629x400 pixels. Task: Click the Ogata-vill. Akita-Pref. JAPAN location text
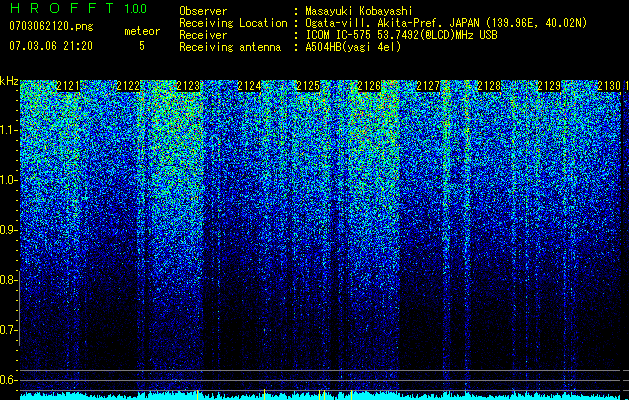[446, 23]
